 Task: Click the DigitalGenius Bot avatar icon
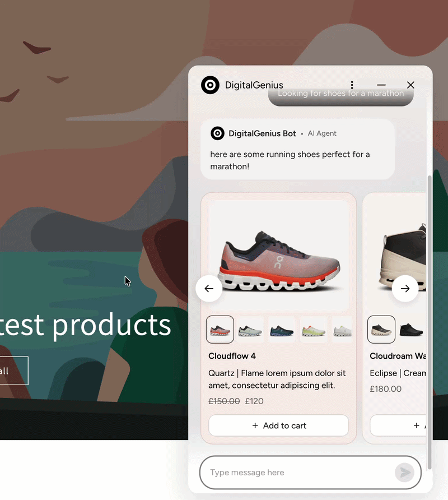click(217, 133)
